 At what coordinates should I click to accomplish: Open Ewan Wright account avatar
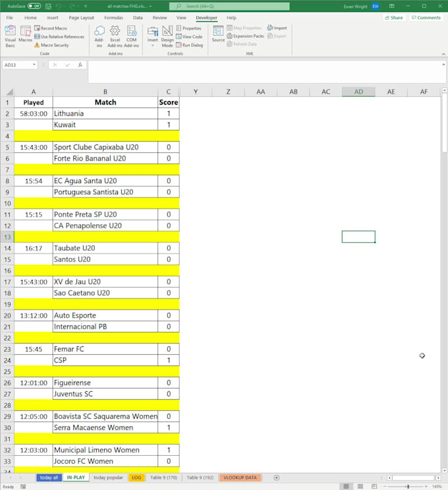[376, 6]
